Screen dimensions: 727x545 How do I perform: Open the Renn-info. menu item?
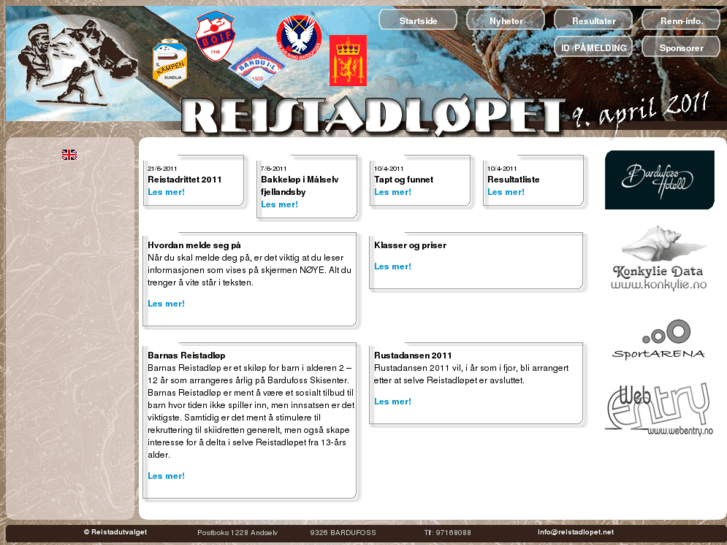(681, 21)
